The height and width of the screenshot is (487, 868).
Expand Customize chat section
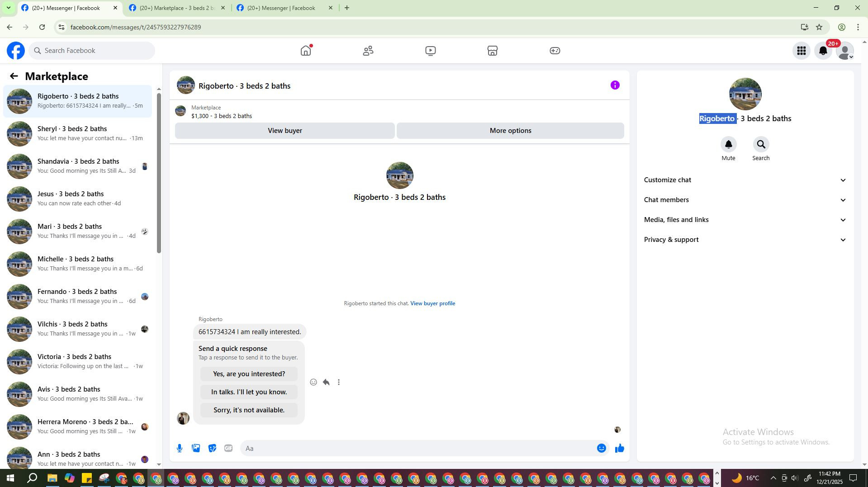pos(745,180)
